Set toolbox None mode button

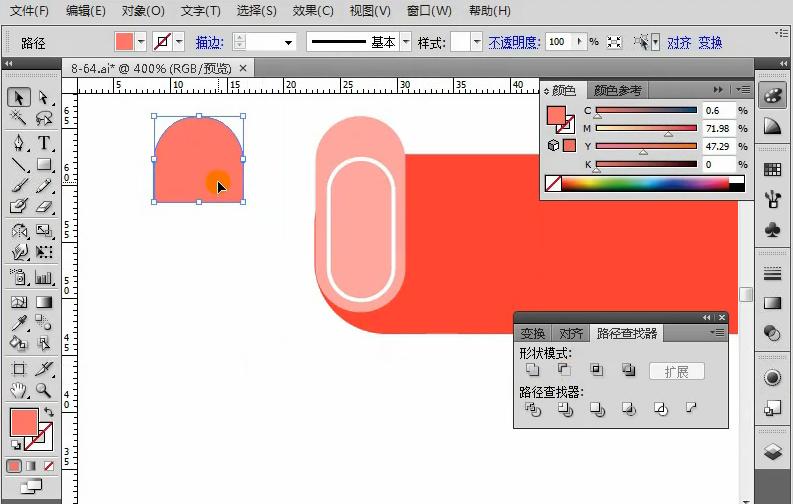tap(49, 466)
